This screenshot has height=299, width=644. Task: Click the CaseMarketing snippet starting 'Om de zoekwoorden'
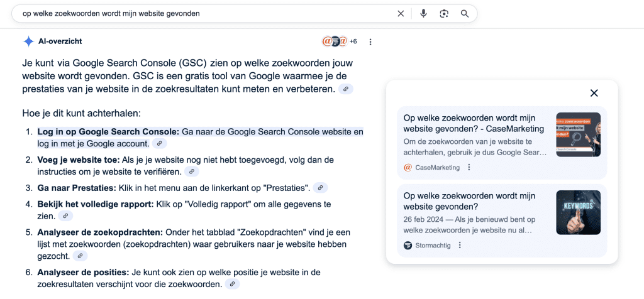[x=475, y=147]
